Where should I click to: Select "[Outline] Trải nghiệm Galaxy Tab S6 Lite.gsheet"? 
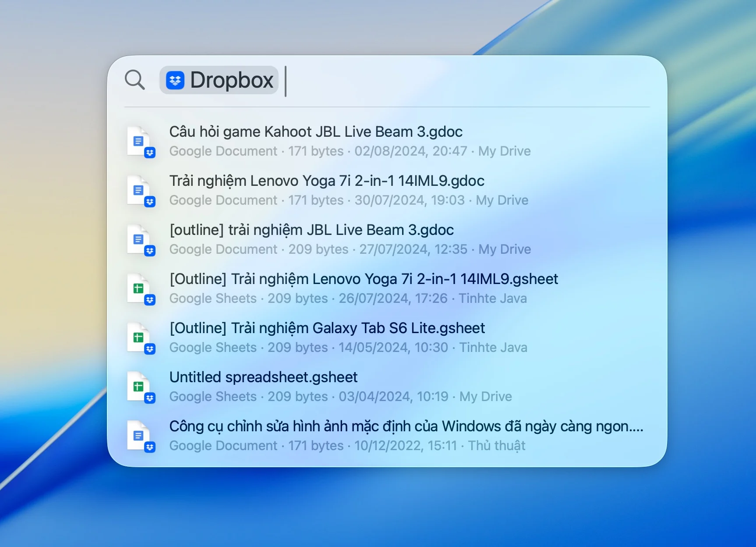(327, 328)
